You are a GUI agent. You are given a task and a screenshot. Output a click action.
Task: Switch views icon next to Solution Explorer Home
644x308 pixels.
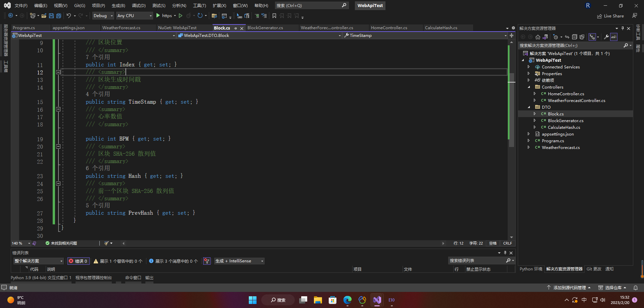(x=545, y=37)
